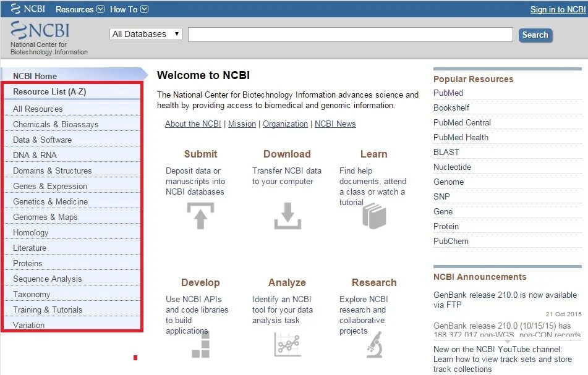Screen dimensions: 588x375
Task: Open Genes & Expression category
Action: (x=50, y=186)
